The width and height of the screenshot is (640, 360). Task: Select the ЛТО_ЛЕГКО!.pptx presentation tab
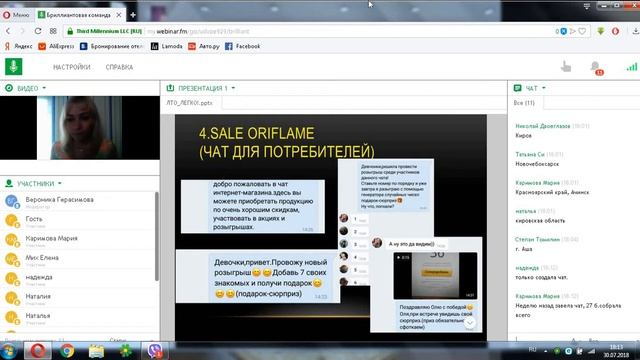click(x=190, y=103)
